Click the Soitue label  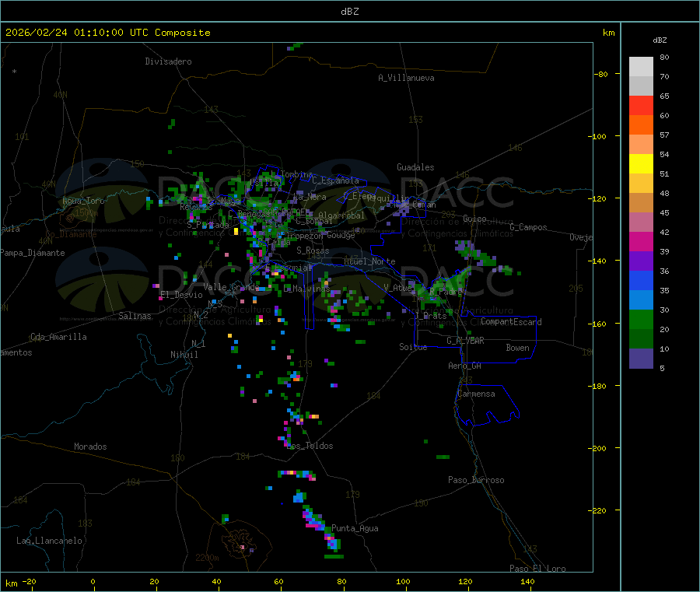pyautogui.click(x=413, y=347)
